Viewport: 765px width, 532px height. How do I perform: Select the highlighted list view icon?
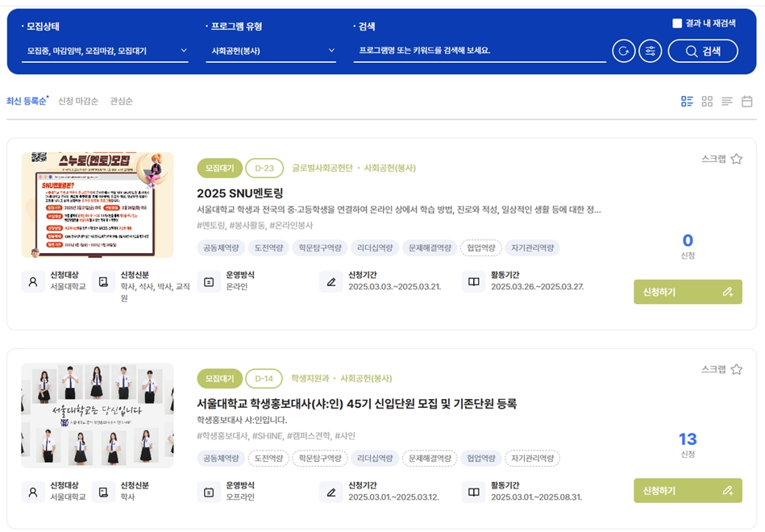tap(687, 101)
